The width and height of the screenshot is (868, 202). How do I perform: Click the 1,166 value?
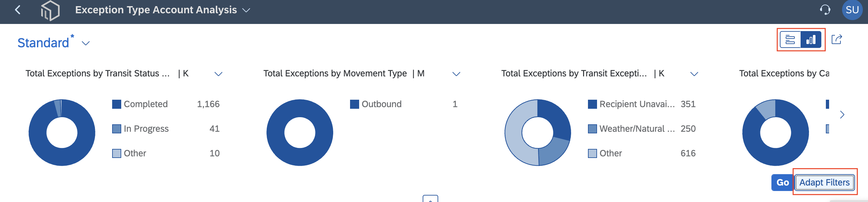pos(208,104)
